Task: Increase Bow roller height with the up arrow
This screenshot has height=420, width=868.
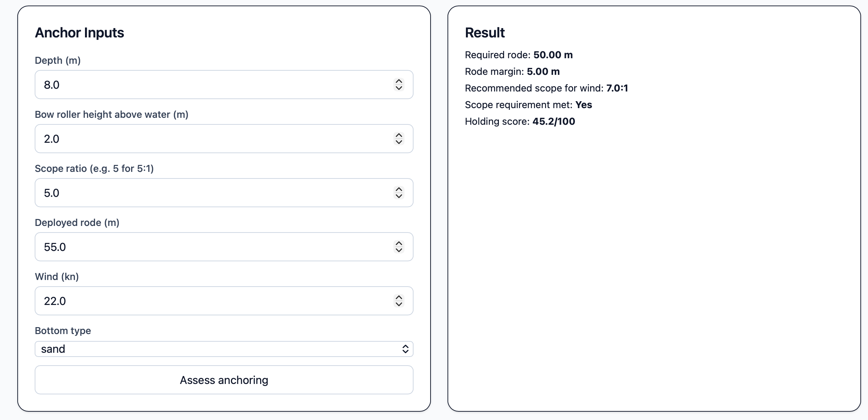Action: pos(398,135)
